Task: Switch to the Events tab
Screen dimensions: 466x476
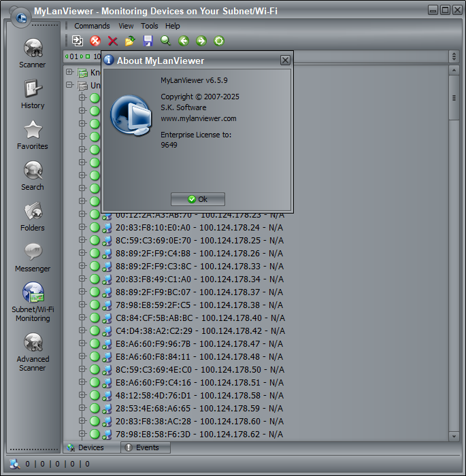Action: 146,447
